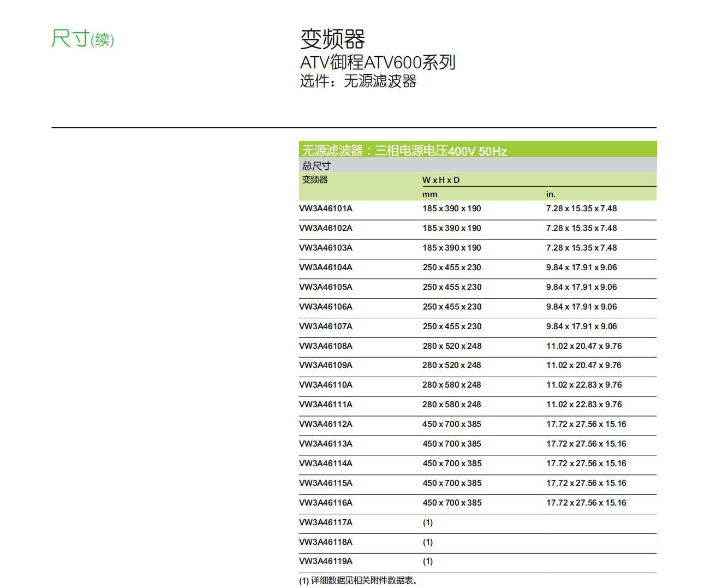
Task: Select model VW3A46104A in the table
Action: click(x=326, y=268)
